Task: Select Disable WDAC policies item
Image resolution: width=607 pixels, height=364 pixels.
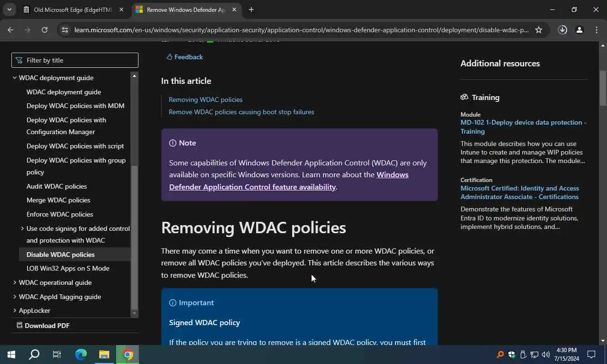Action: click(x=60, y=255)
